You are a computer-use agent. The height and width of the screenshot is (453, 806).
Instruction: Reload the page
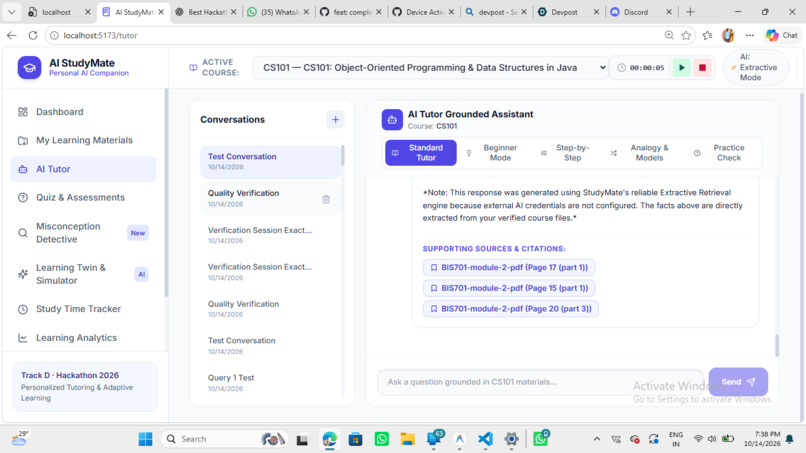pos(33,35)
